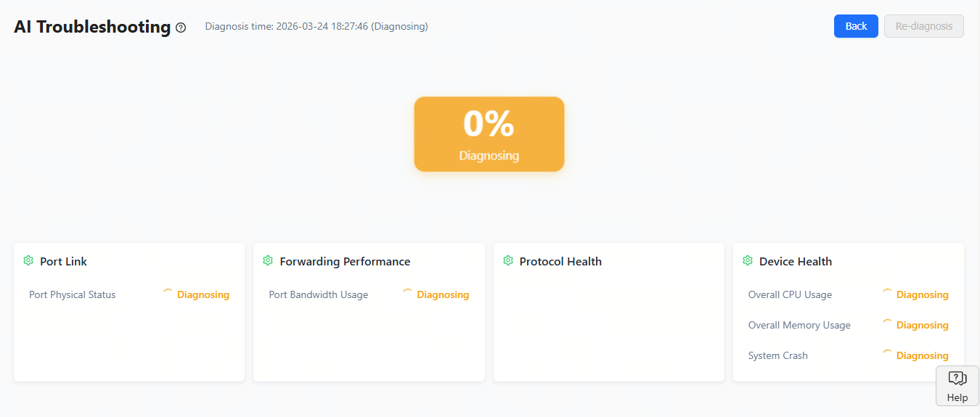Image resolution: width=980 pixels, height=417 pixels.
Task: Click the Diagnosing status for Port Bandwidth Usage
Action: tap(443, 294)
